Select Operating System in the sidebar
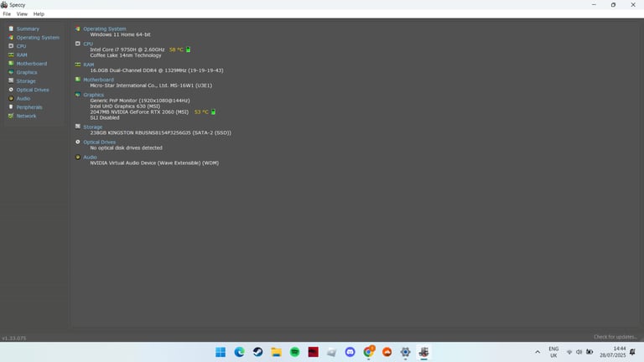 point(38,38)
